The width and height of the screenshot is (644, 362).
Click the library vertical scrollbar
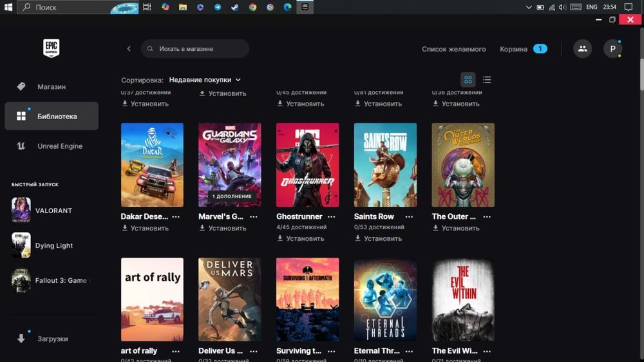641,74
